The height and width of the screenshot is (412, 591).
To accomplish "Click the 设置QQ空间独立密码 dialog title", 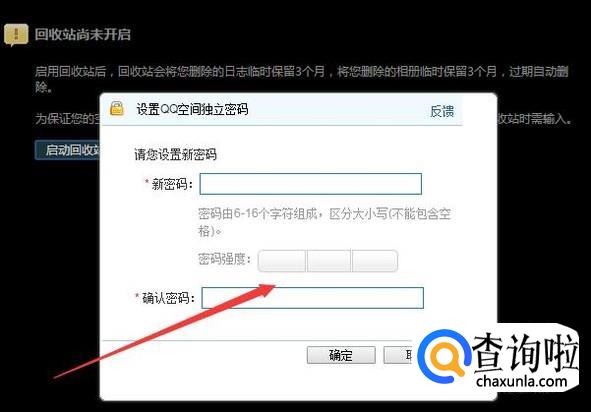I will 192,109.
